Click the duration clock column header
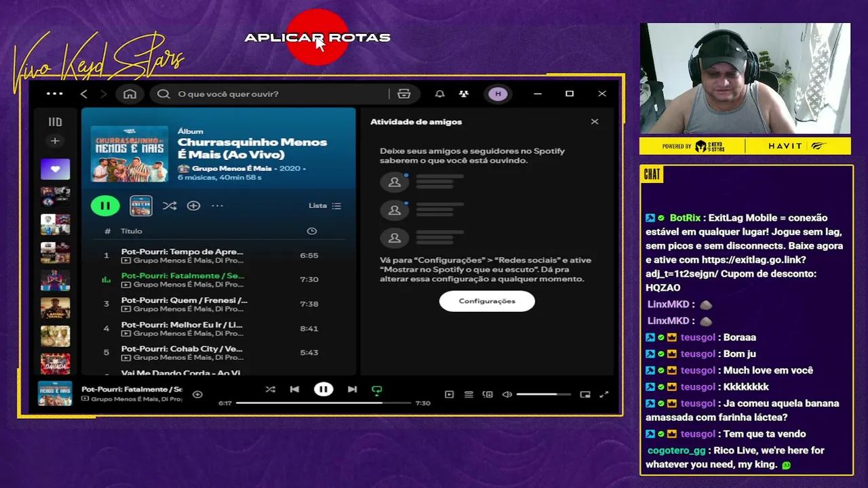This screenshot has width=868, height=488. click(312, 231)
